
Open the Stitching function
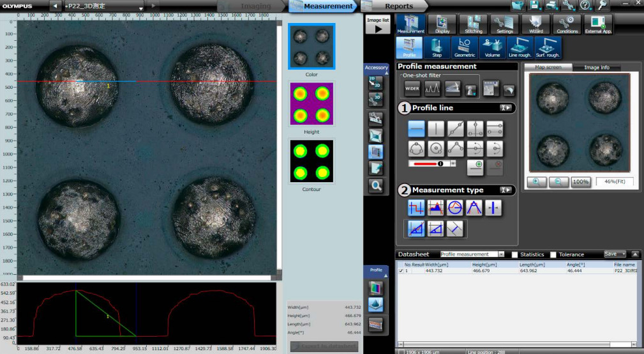[474, 24]
